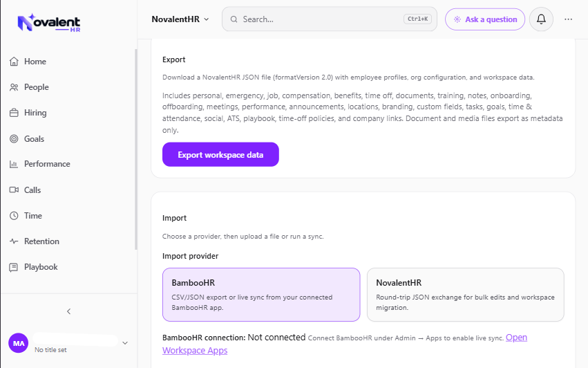Screen dimensions: 588x368
Task: Click the 'Export' section heading
Action: [173, 59]
